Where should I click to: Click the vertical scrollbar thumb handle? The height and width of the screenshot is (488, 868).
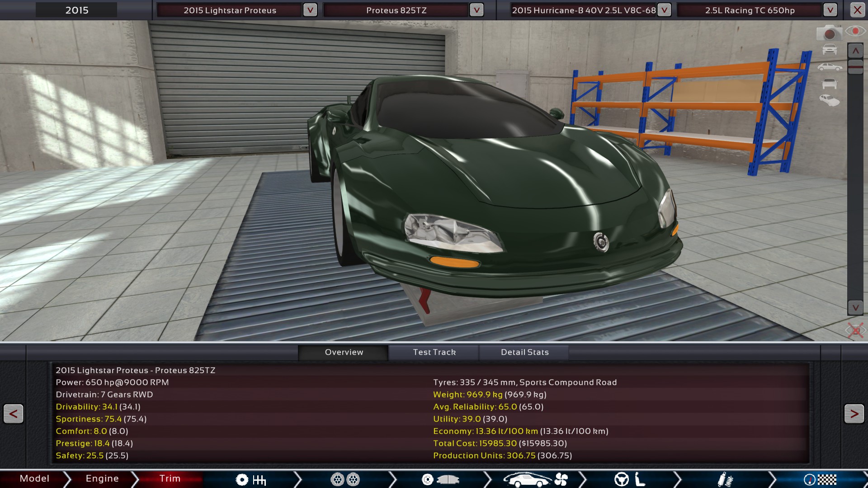[855, 67]
